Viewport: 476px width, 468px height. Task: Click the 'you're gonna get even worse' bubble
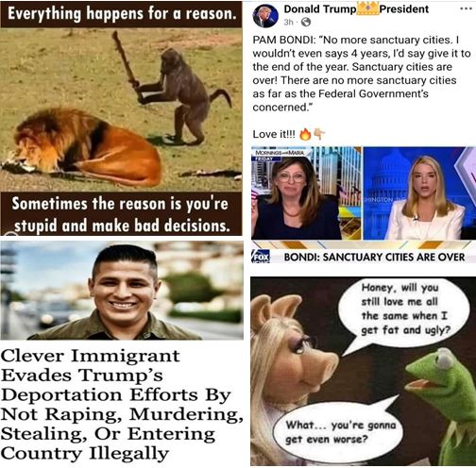[340, 432]
